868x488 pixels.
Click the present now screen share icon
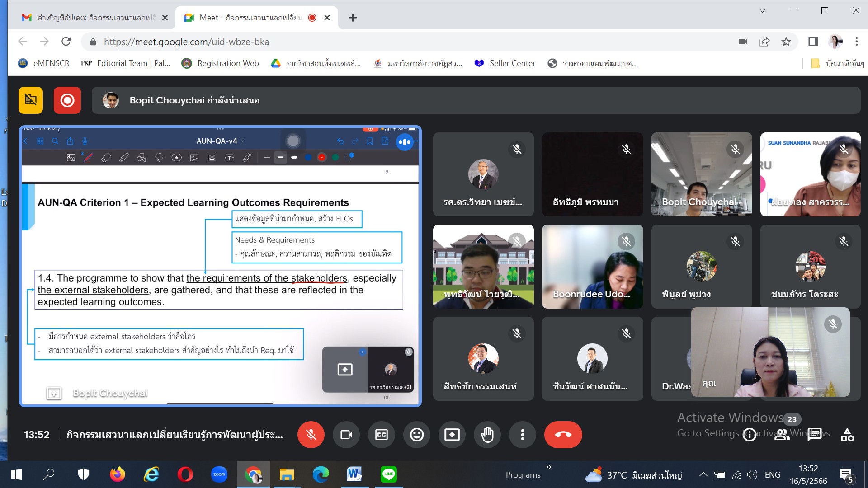point(452,435)
